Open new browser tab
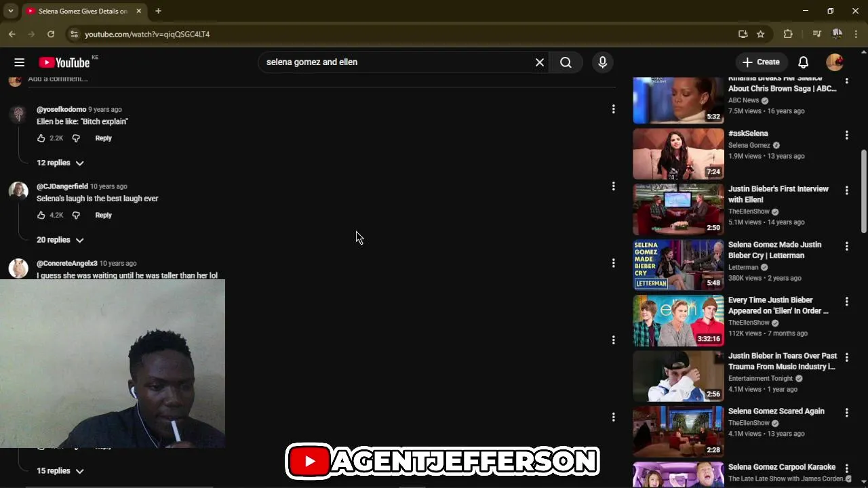This screenshot has height=488, width=868. pyautogui.click(x=158, y=11)
